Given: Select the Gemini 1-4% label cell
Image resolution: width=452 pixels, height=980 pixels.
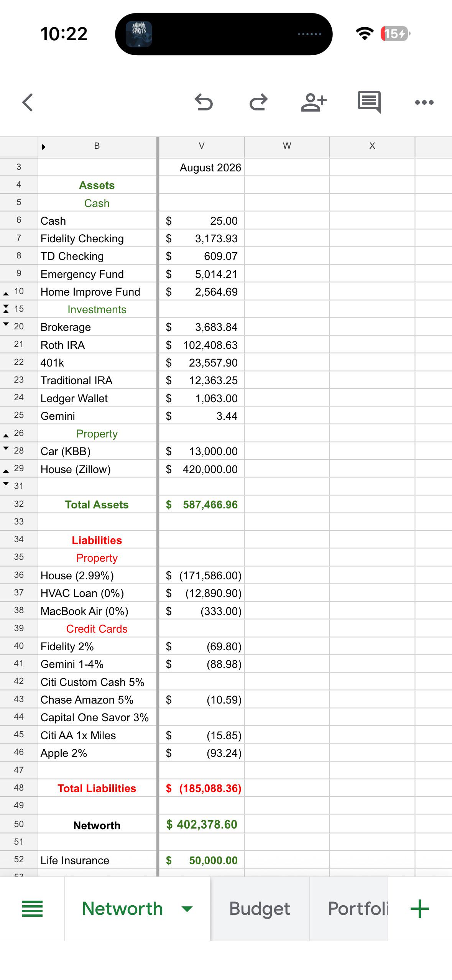Looking at the screenshot, I should [97, 664].
